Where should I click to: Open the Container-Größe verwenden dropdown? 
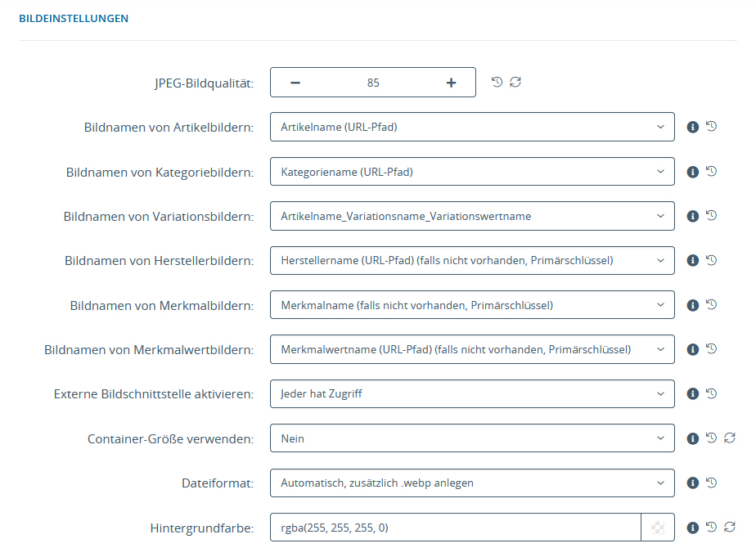pyautogui.click(x=472, y=438)
